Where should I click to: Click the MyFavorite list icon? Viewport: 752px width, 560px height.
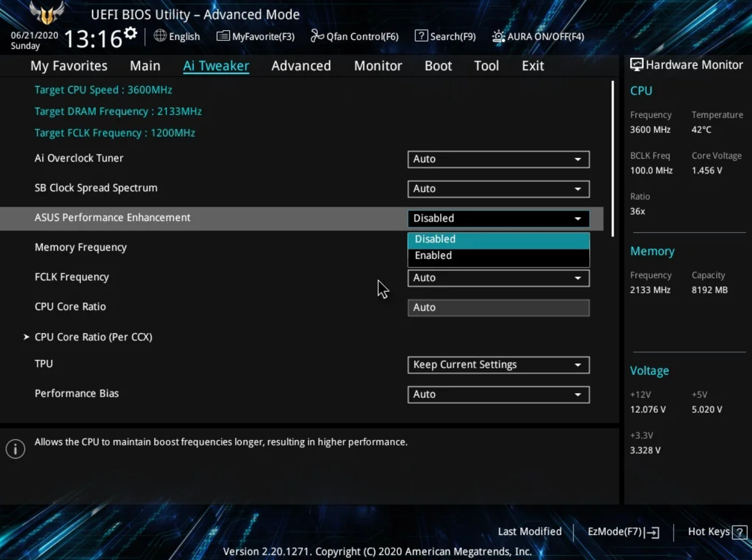click(223, 36)
